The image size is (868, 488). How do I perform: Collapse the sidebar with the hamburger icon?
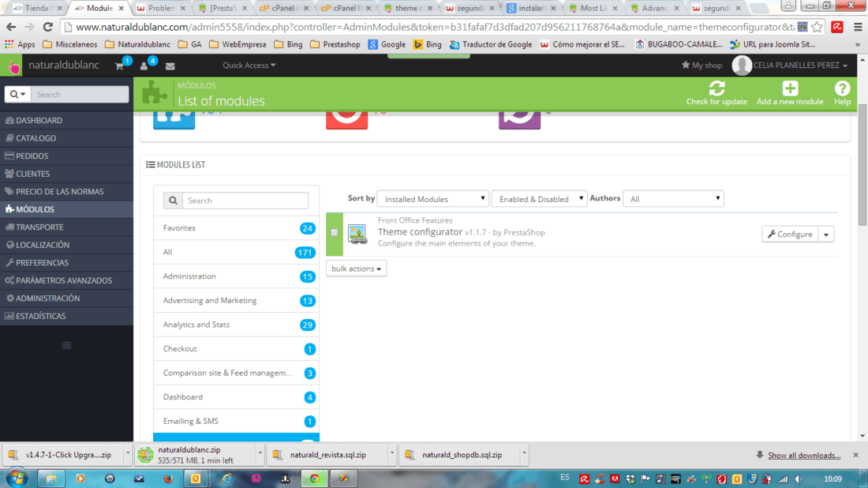point(66,346)
